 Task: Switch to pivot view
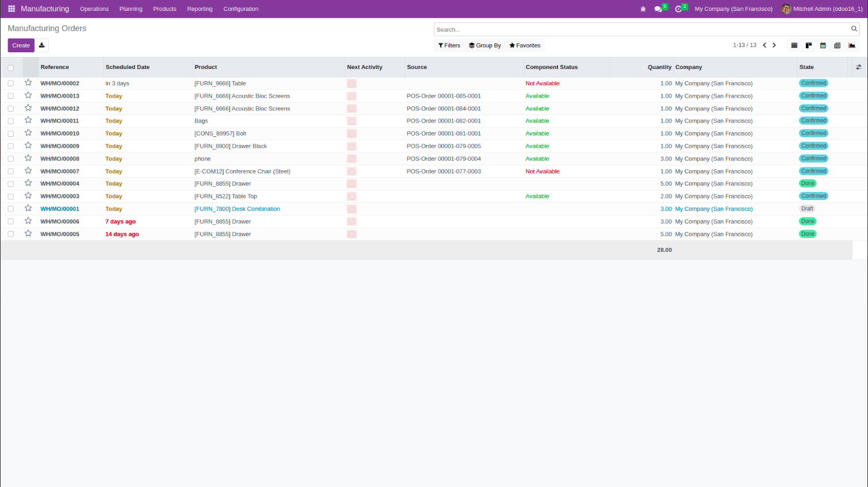point(838,45)
